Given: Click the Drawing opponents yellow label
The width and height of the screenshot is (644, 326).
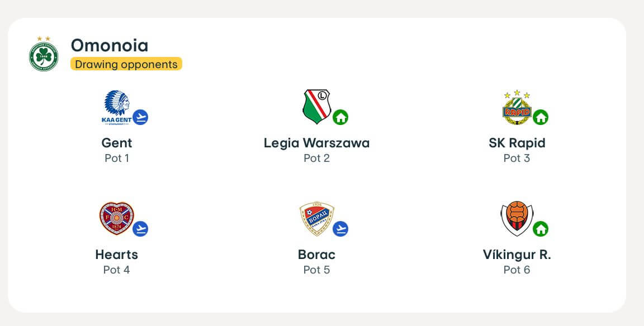Looking at the screenshot, I should coord(126,64).
